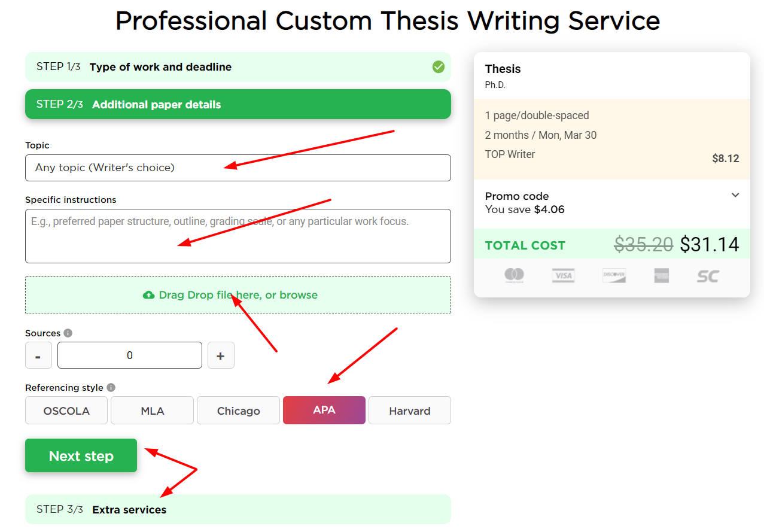Click the SC payment logo
764x532 pixels.
(x=708, y=276)
